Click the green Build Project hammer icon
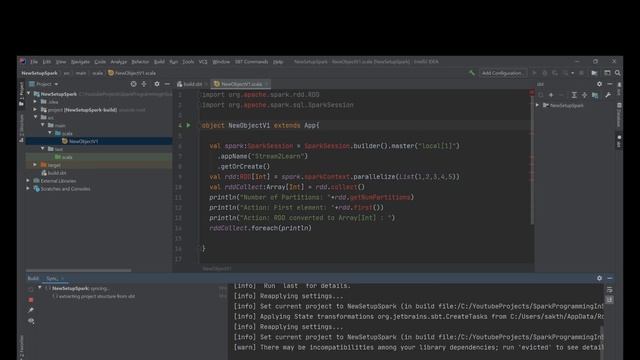The image size is (640, 360). click(472, 73)
